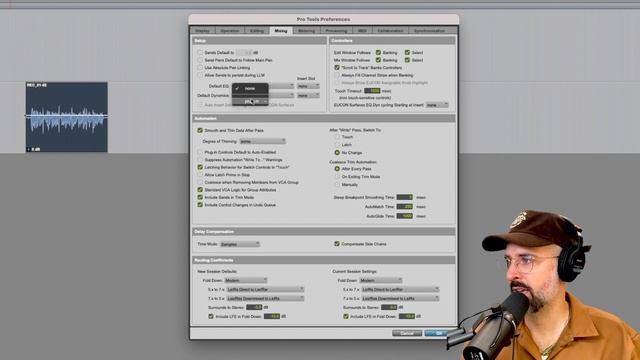Toggle Latching Behavior for Switch Controls

coord(200,167)
